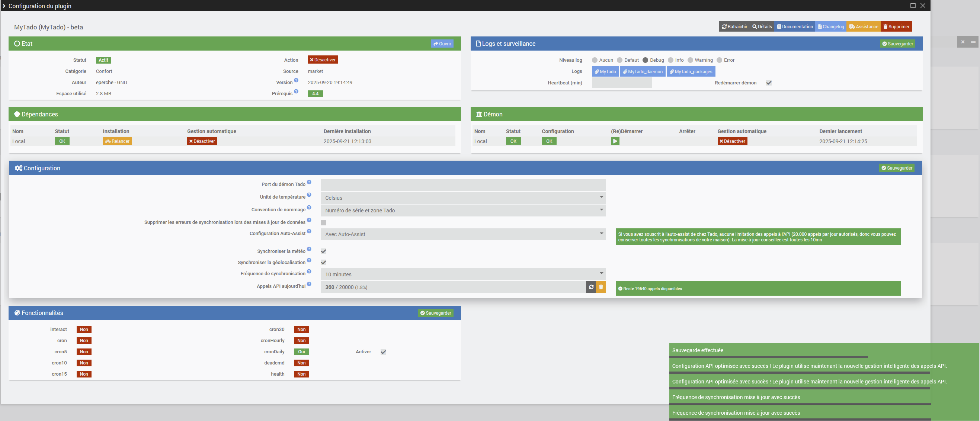The image size is (980, 421).
Task: Click the Heartbeat (min) input field
Action: point(621,83)
